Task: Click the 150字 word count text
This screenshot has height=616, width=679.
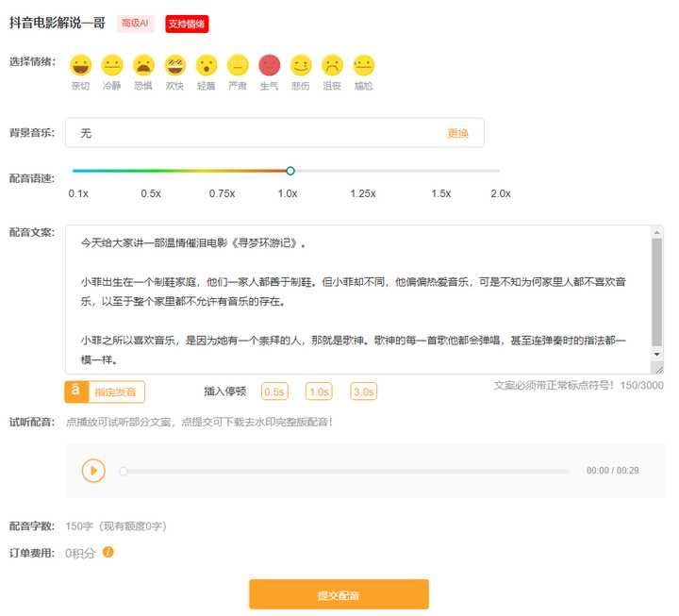Action: click(x=79, y=526)
